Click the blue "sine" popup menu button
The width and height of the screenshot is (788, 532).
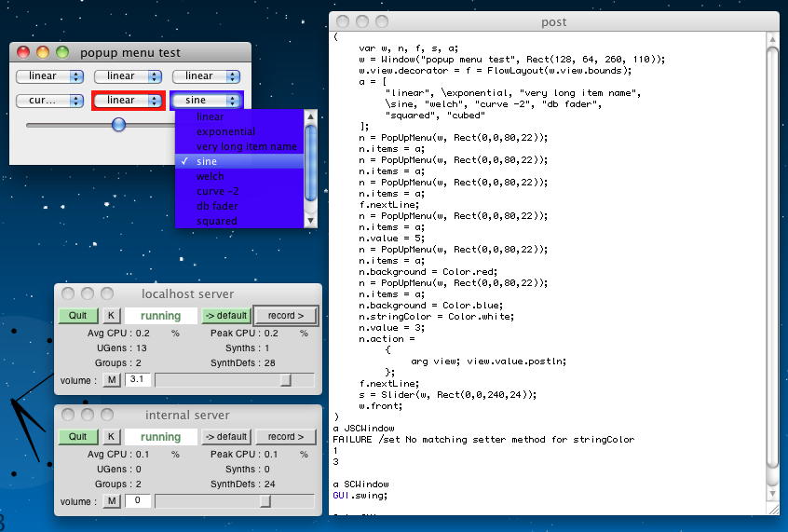tap(206, 101)
